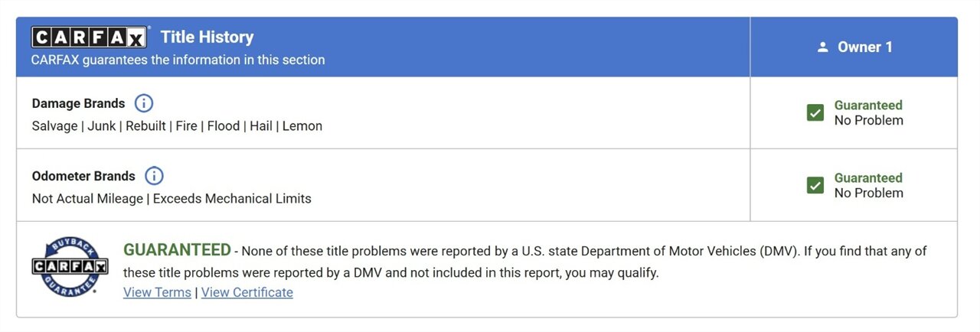
Task: Open the View Terms link
Action: (x=157, y=292)
